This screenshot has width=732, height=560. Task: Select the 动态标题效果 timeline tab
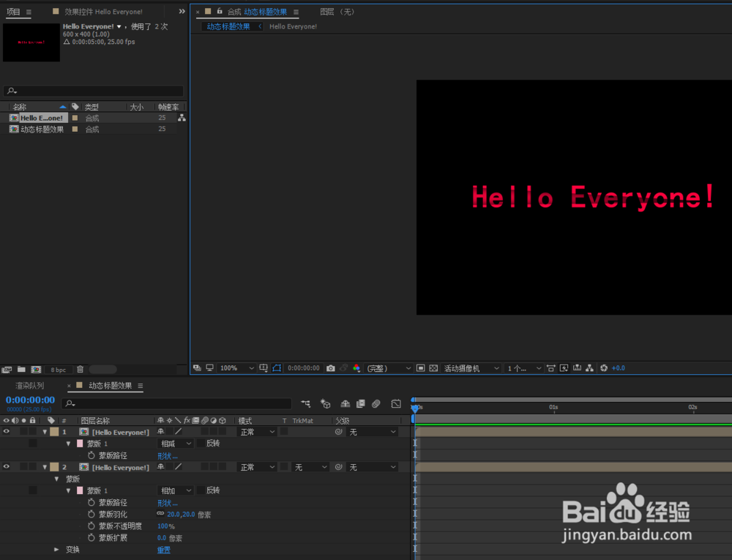coord(111,386)
